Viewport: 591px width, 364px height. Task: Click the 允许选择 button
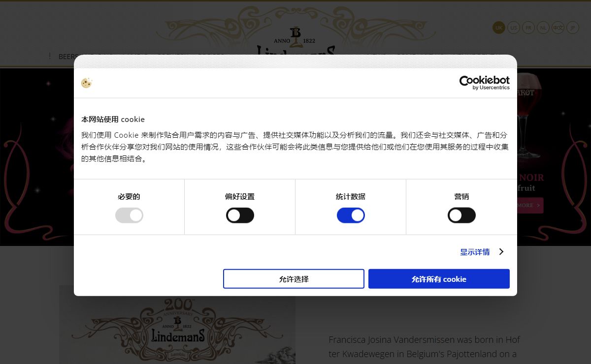pos(294,279)
